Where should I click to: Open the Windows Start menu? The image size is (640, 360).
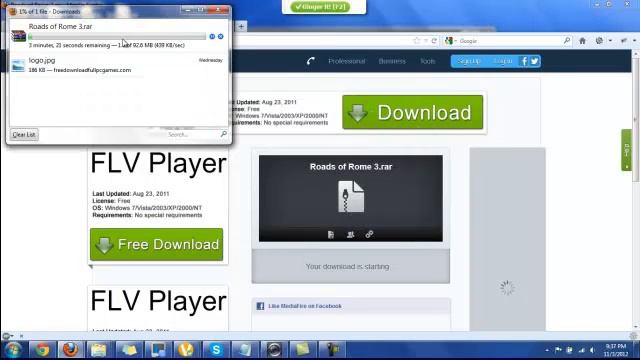click(x=13, y=350)
